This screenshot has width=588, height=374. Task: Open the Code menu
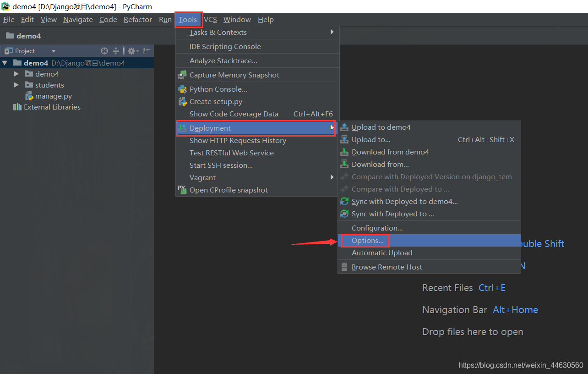point(108,19)
